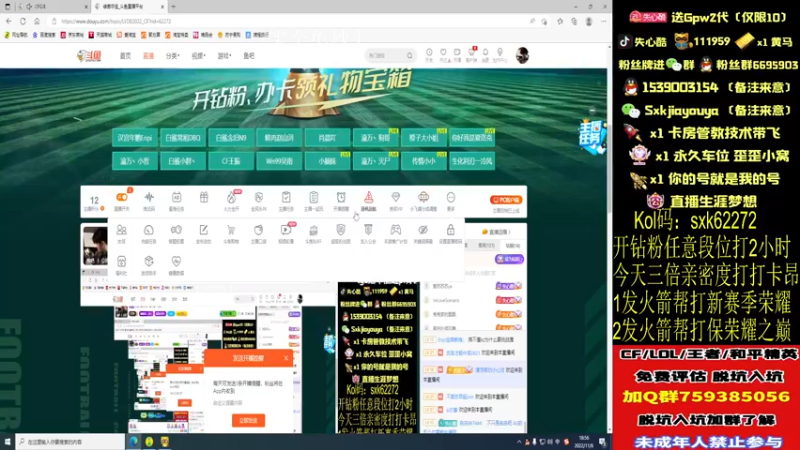Click the Douyu search input box
800x450 pixels.
coord(385,55)
